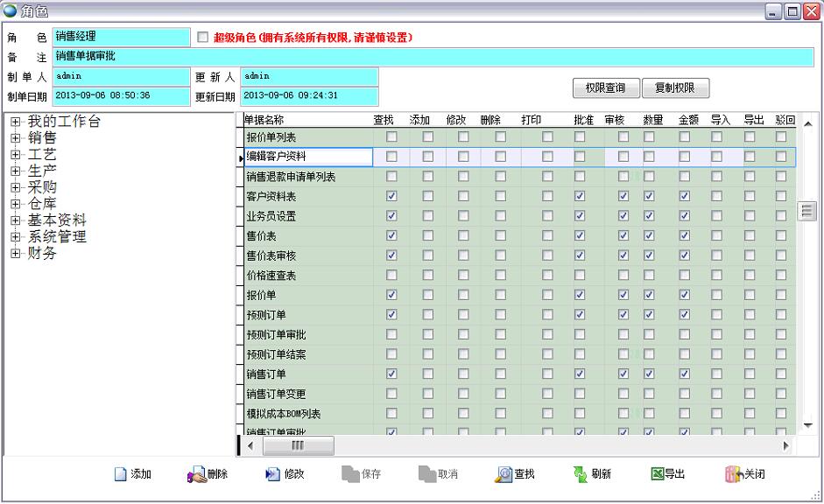This screenshot has height=504, width=824.
Task: Click the 删除 (Delete) toolbar icon
Action: [196, 474]
